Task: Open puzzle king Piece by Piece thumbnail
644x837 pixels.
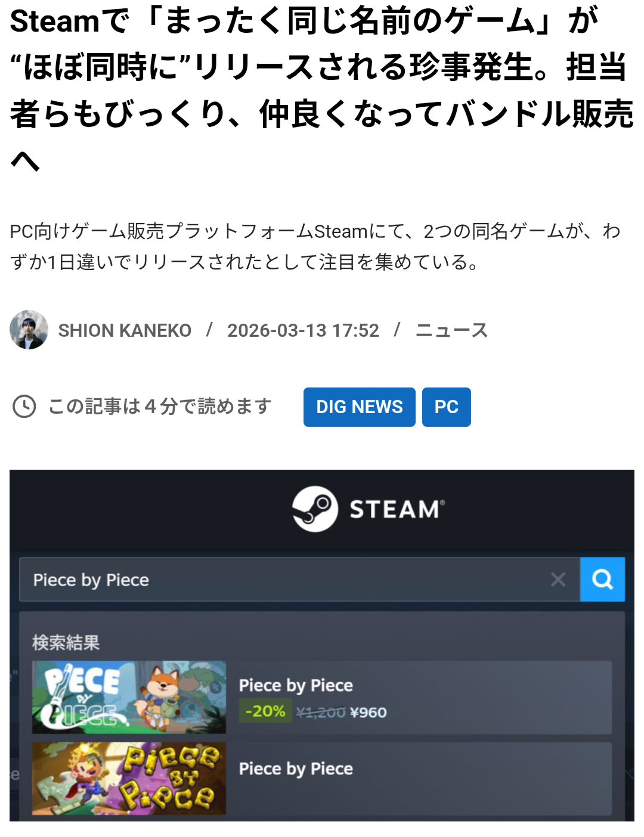Action: pyautogui.click(x=129, y=779)
